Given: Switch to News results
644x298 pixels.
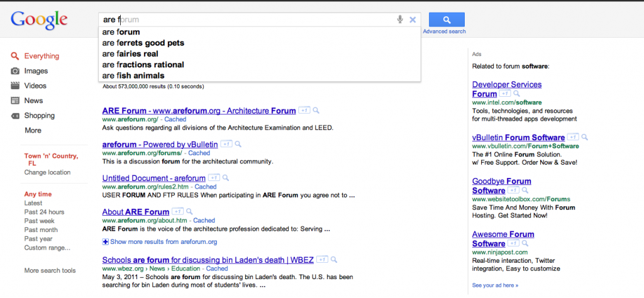Looking at the screenshot, I should pyautogui.click(x=34, y=101).
